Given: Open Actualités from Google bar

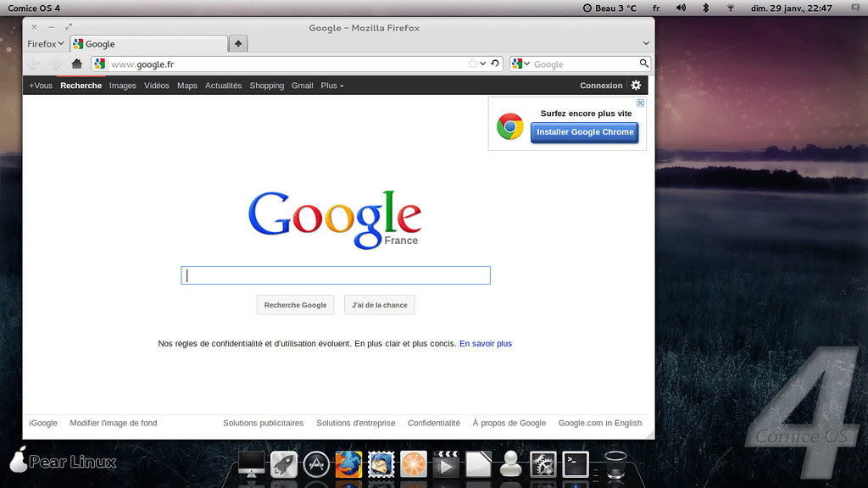Looking at the screenshot, I should click(223, 86).
